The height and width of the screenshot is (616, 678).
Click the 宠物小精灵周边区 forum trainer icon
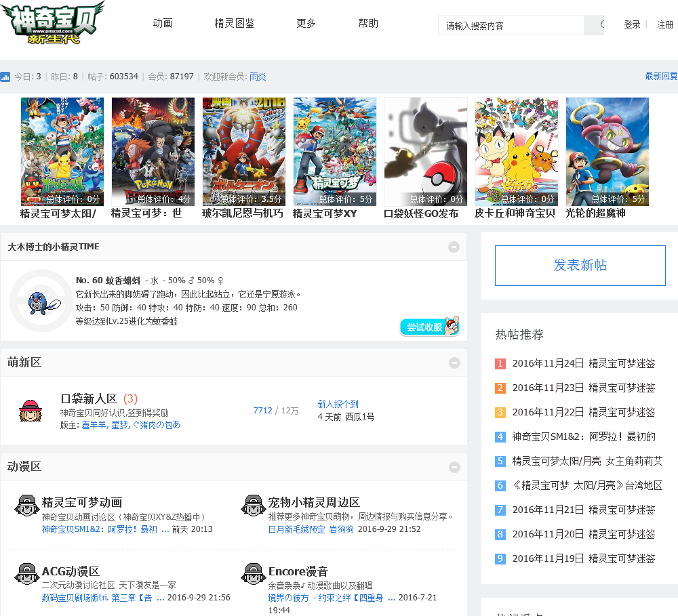click(254, 506)
